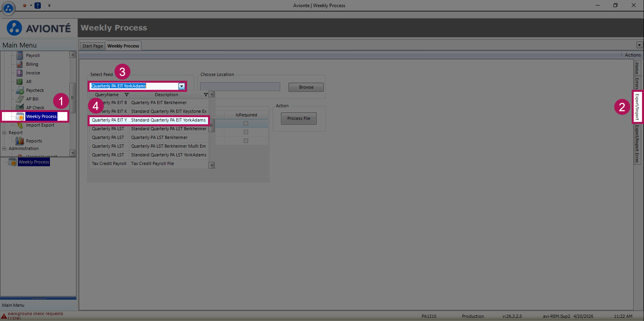Open the Reports bar chart icon

20,141
